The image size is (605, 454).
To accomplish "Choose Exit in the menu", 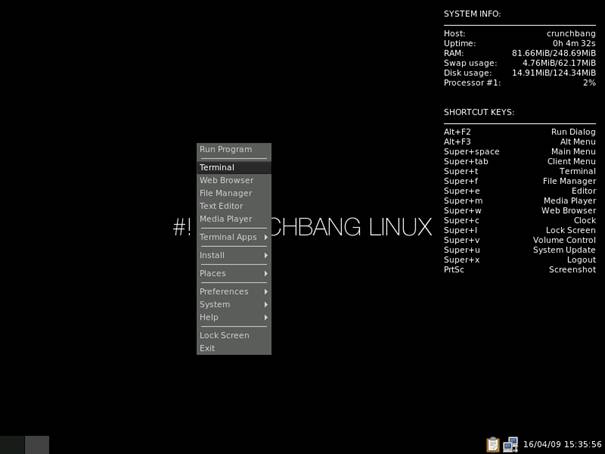I will 234,348.
